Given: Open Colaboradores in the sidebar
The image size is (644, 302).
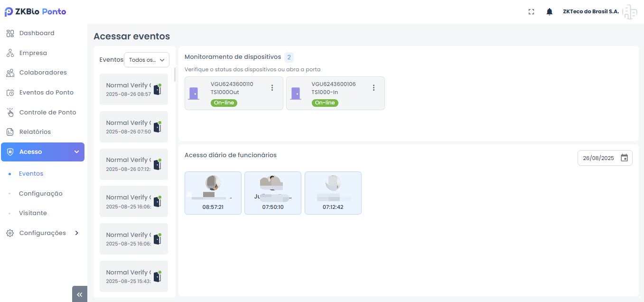Looking at the screenshot, I should tap(43, 73).
